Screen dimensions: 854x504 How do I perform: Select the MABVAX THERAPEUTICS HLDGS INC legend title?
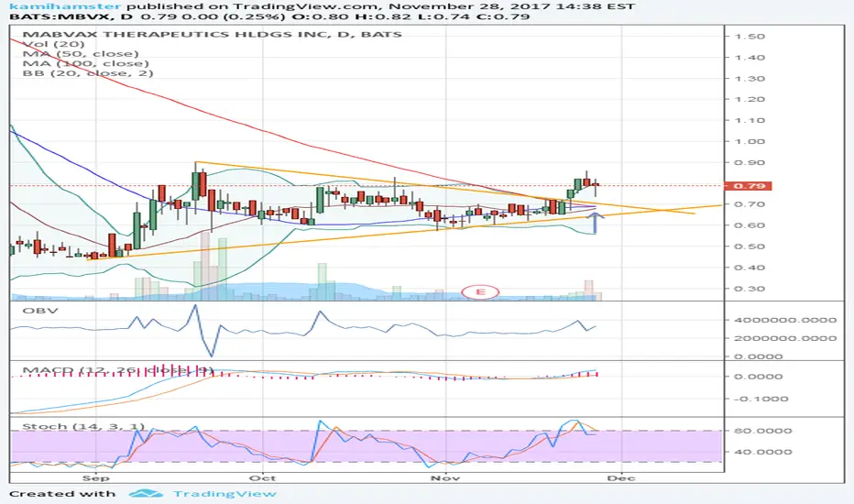pyautogui.click(x=212, y=34)
